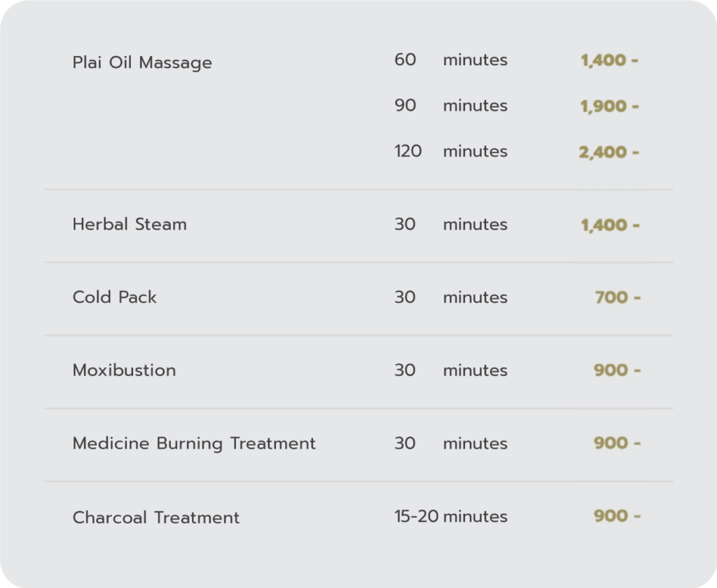The height and width of the screenshot is (588, 717).
Task: Click the 30 minutes duration for Herbal Steam
Action: 451,225
